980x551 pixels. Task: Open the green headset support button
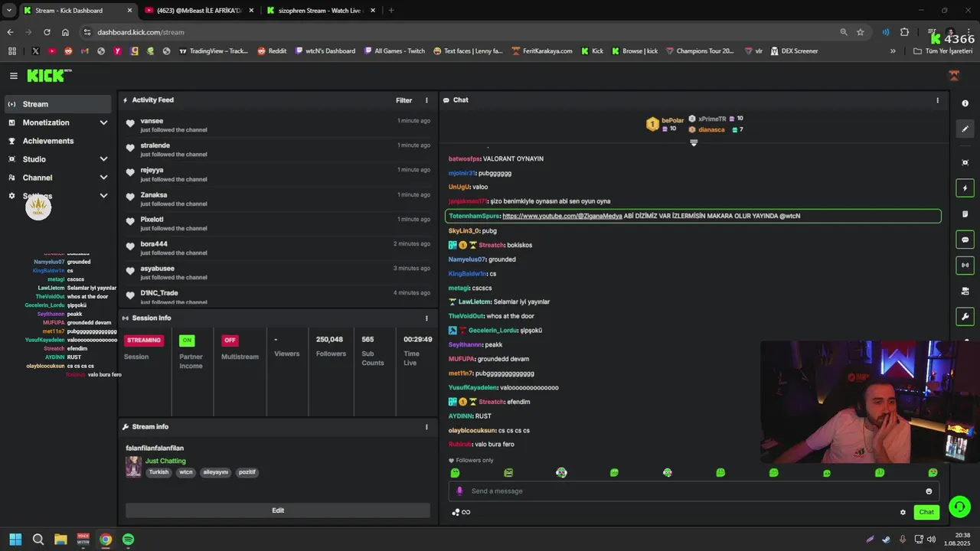pyautogui.click(x=959, y=507)
